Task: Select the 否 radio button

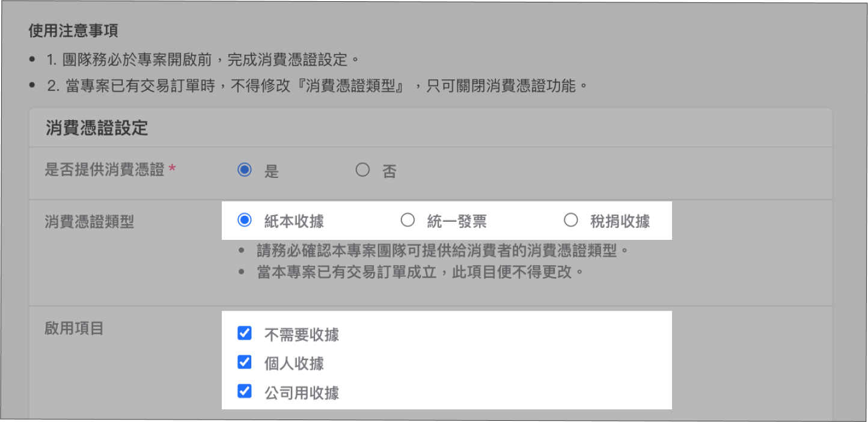Action: point(362,170)
